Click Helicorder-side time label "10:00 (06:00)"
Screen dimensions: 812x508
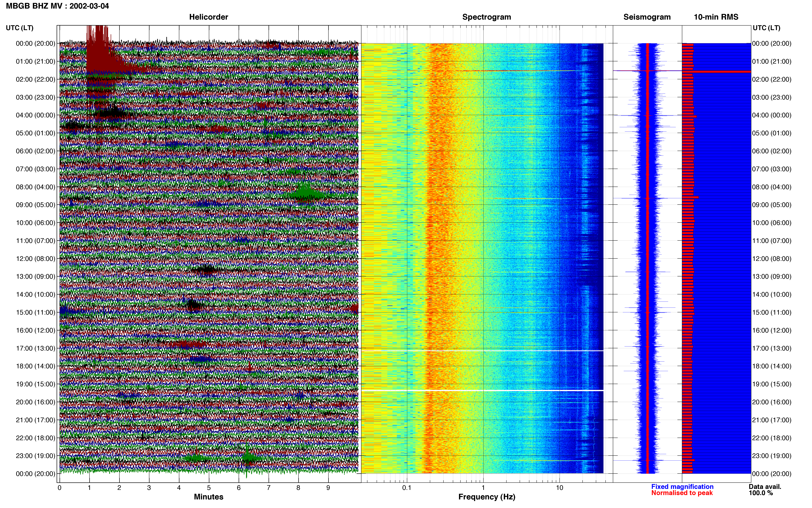click(x=36, y=223)
